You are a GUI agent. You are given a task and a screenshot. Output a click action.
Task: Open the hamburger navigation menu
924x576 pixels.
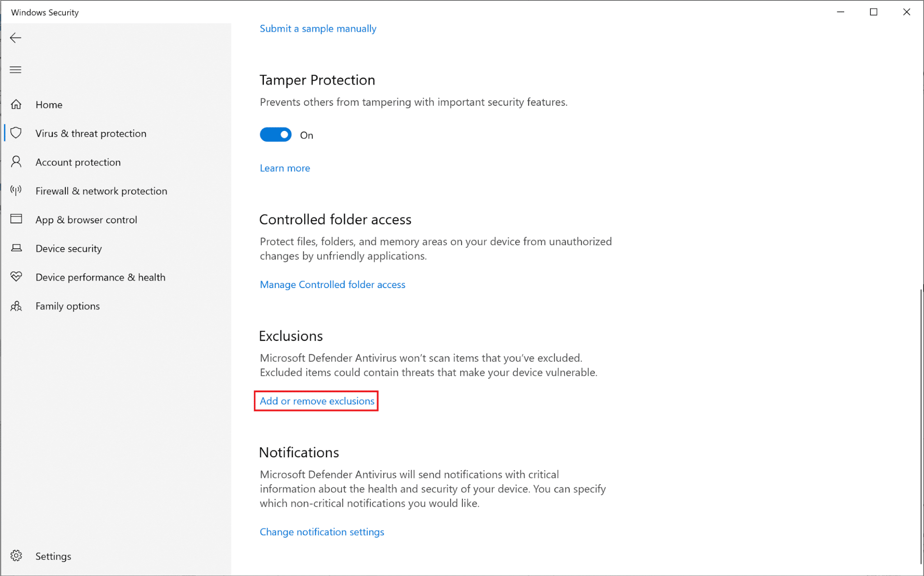16,70
